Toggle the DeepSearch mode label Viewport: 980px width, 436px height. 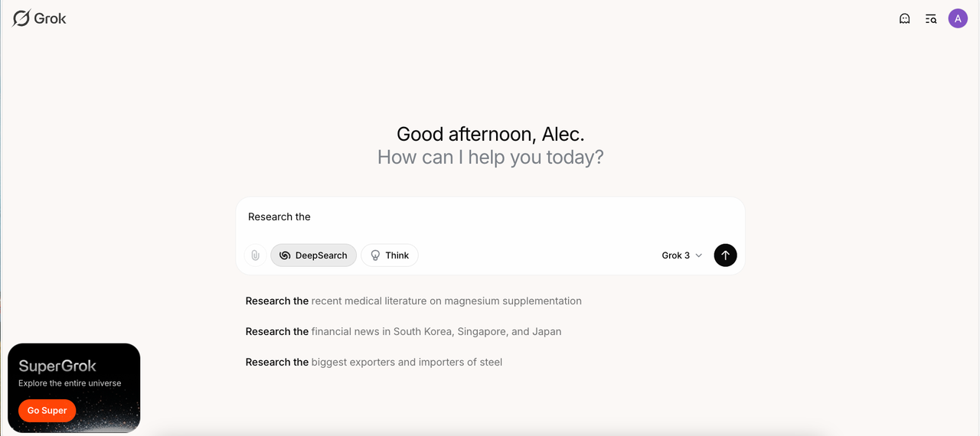tap(322, 255)
